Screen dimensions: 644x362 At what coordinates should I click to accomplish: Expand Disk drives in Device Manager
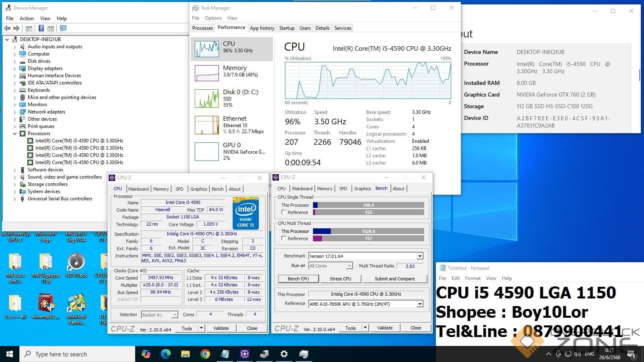tap(15, 61)
